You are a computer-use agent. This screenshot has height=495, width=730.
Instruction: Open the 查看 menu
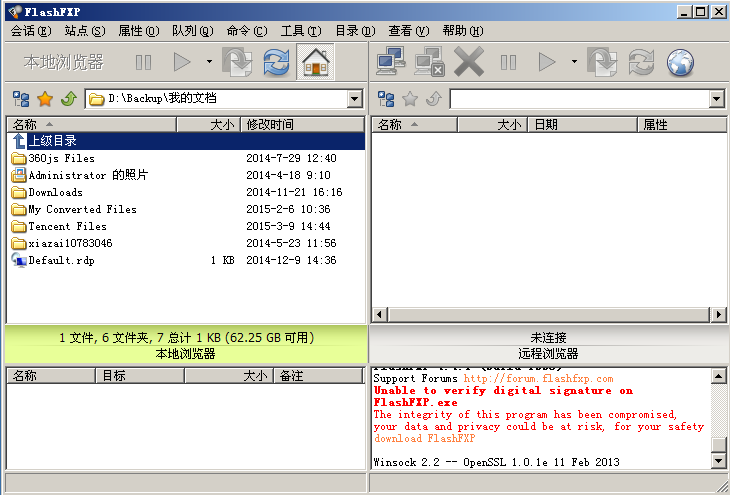point(409,31)
